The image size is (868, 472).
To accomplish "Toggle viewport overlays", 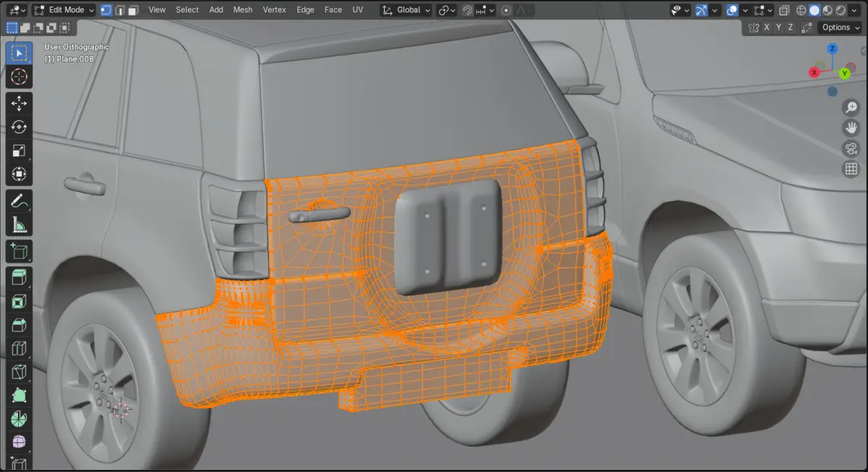I will pyautogui.click(x=732, y=10).
